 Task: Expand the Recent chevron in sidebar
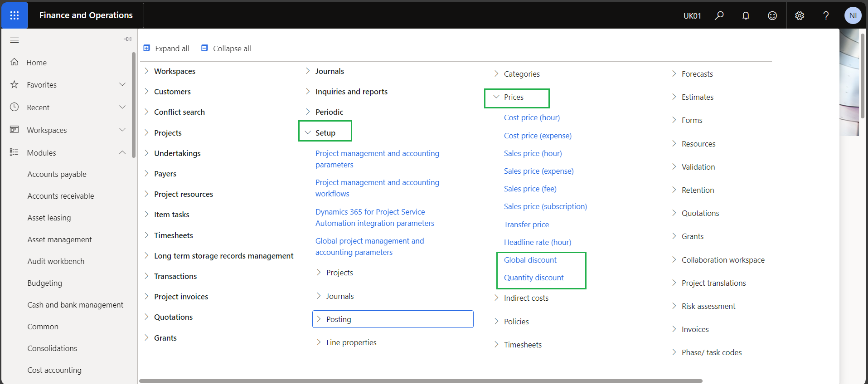pos(122,107)
